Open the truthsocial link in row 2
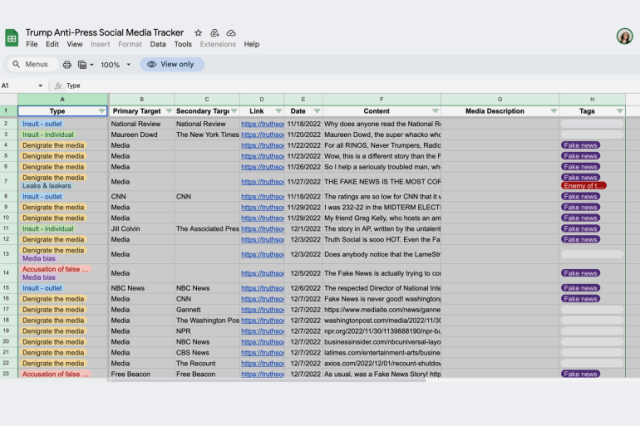 [x=262, y=124]
